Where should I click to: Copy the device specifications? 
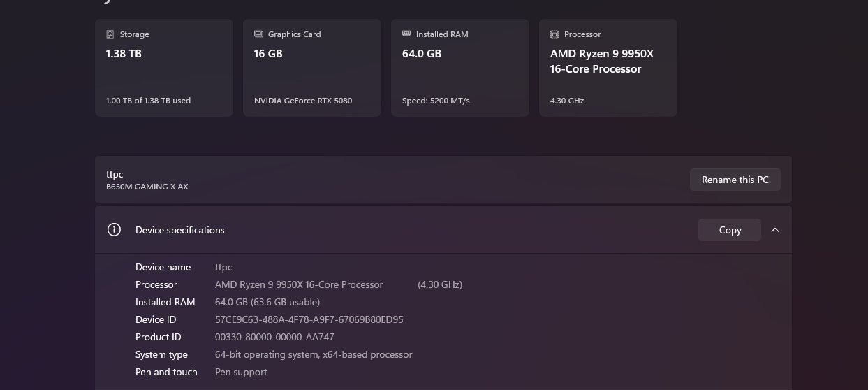point(730,230)
